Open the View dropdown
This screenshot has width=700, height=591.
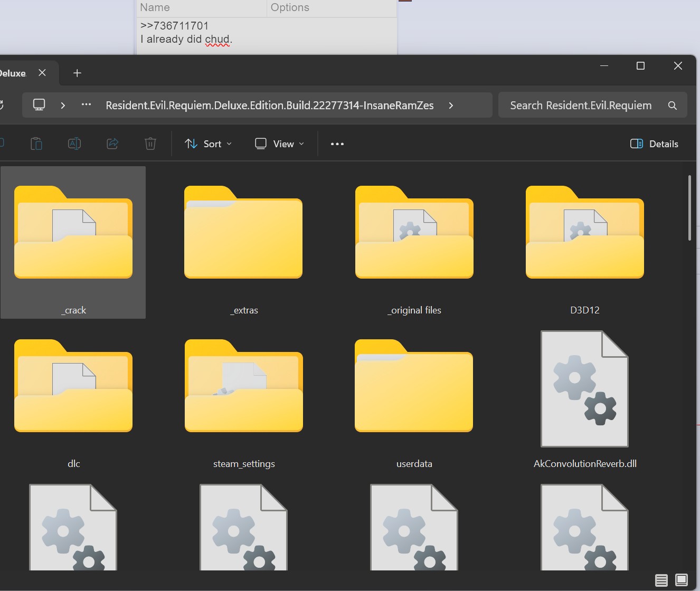tap(279, 144)
